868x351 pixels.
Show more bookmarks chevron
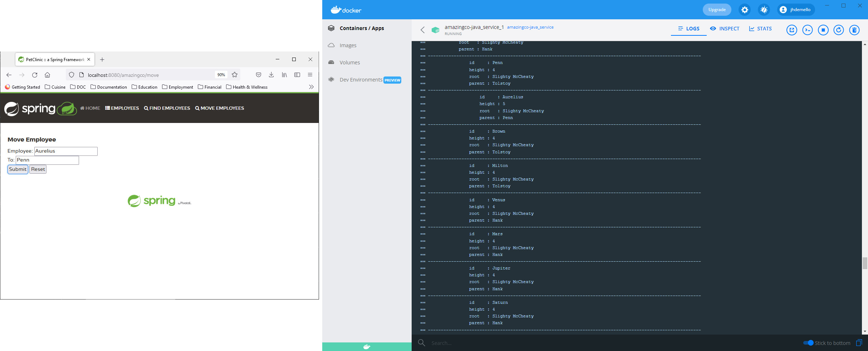[x=311, y=87]
